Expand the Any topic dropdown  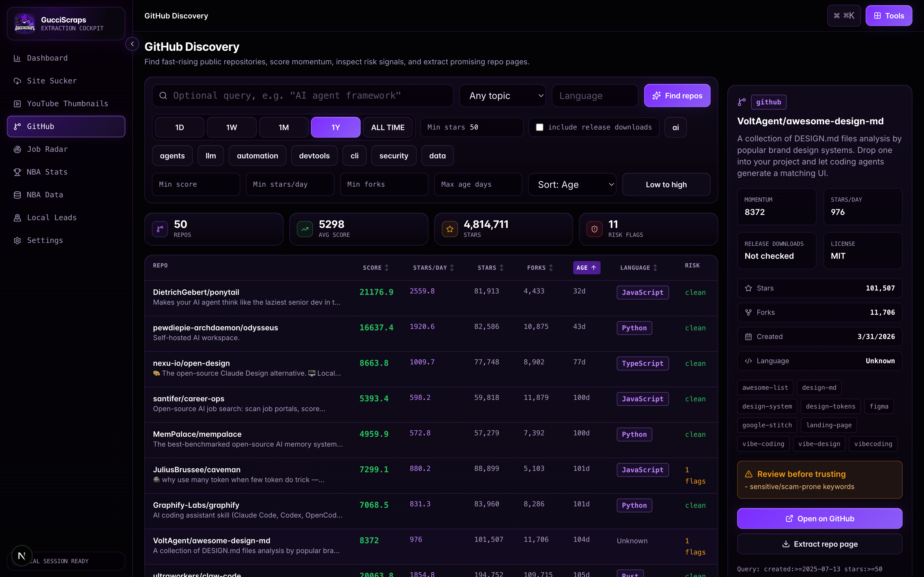pos(502,96)
